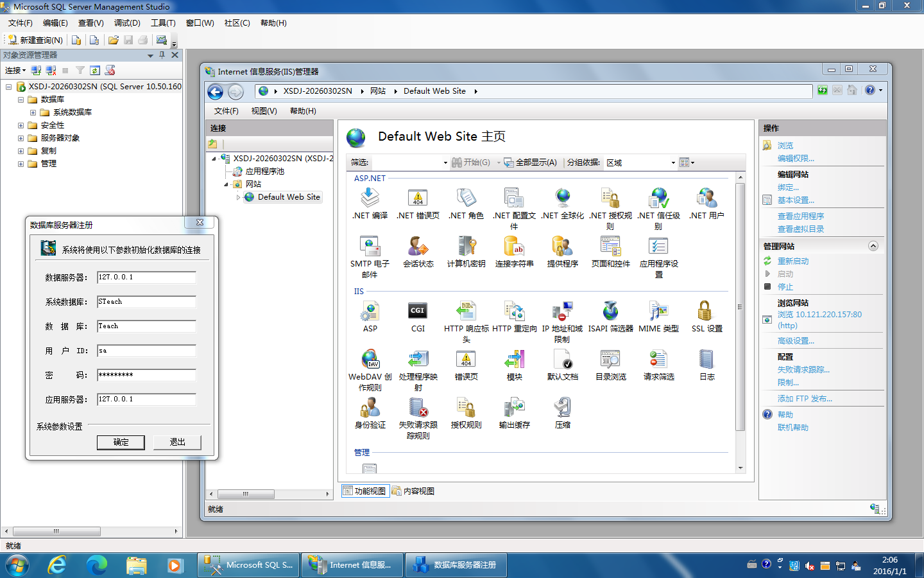Expand the 数据库 tree node

pyautogui.click(x=21, y=100)
